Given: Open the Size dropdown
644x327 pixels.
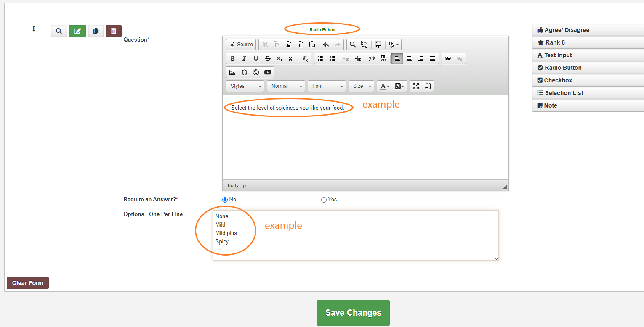Looking at the screenshot, I should tap(361, 86).
